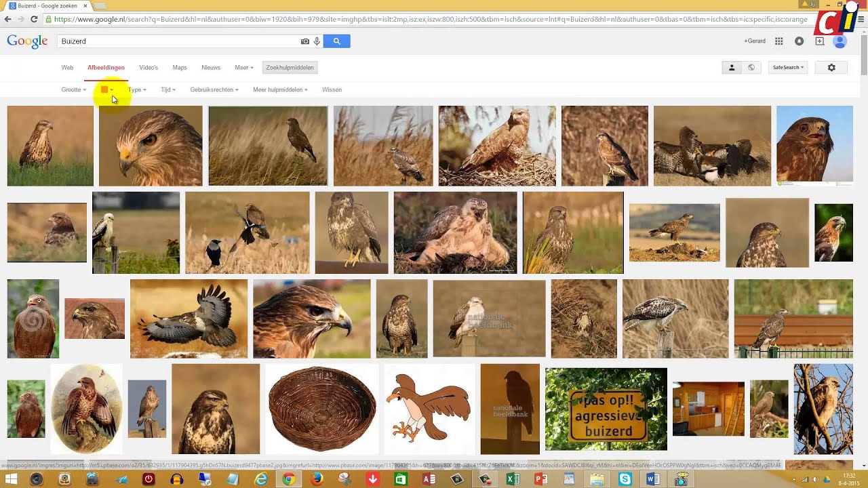Open the Nieuws tab
Viewport: 868px width, 488px height.
(x=211, y=68)
